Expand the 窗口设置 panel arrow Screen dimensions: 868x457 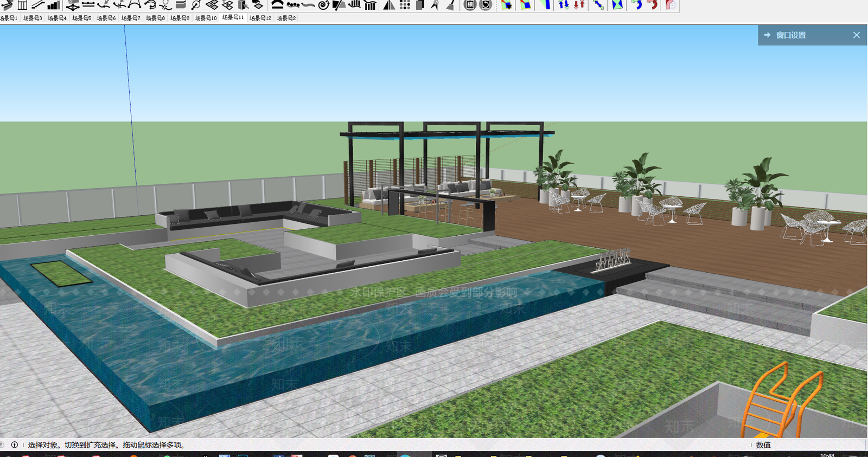coord(767,35)
